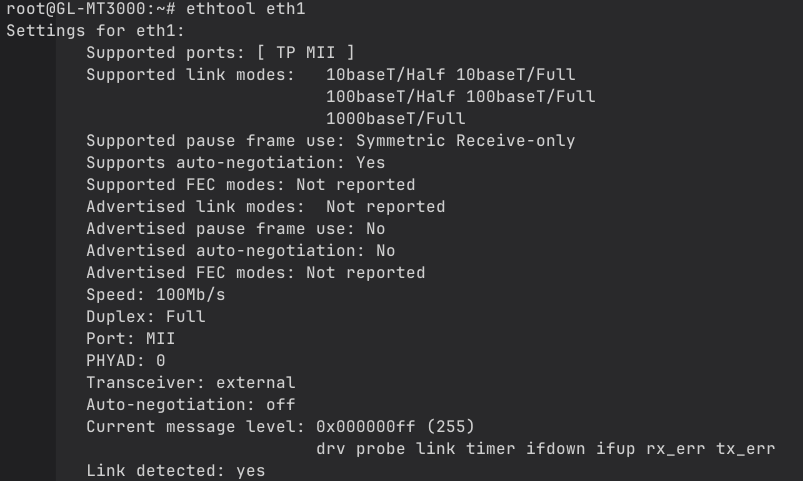Image resolution: width=803 pixels, height=481 pixels.
Task: Click the 'Duplex: Full' line
Action: tap(145, 316)
